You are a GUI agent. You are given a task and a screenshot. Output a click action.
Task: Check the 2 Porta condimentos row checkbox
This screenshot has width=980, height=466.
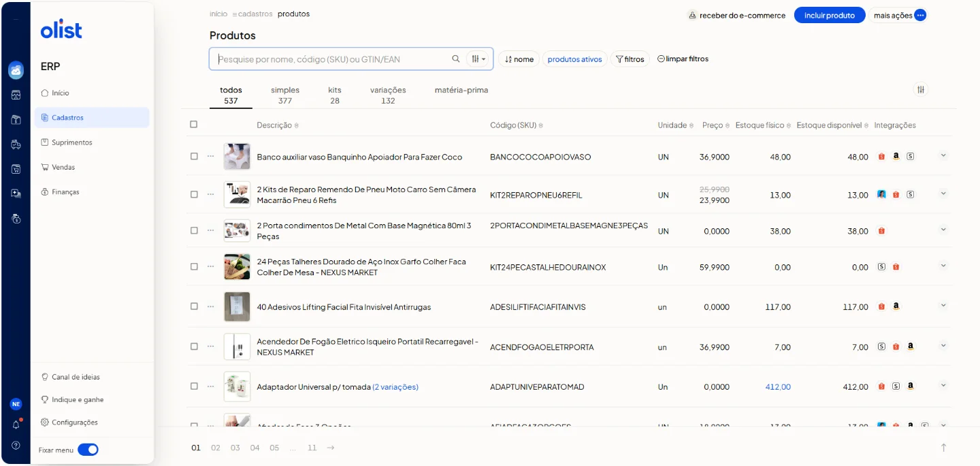point(194,230)
